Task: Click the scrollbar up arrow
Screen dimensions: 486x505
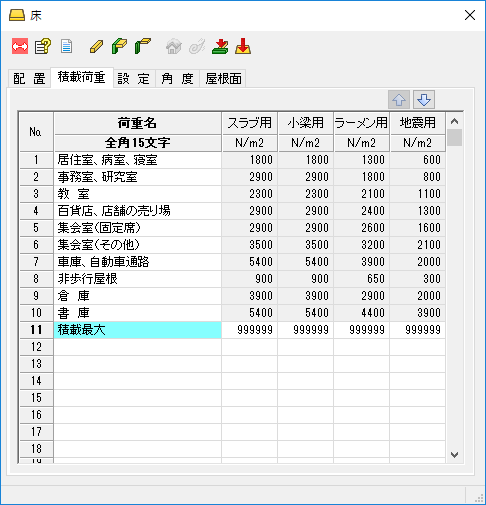Action: point(454,121)
